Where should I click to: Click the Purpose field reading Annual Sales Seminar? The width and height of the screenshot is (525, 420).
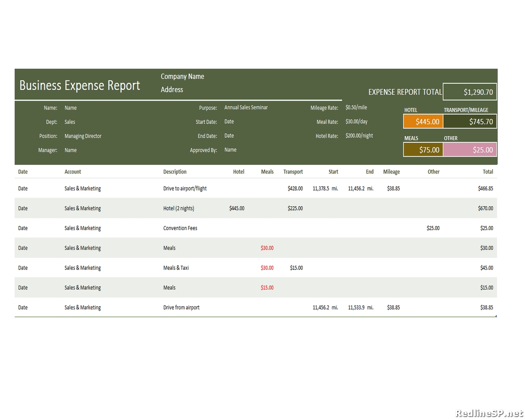click(246, 107)
